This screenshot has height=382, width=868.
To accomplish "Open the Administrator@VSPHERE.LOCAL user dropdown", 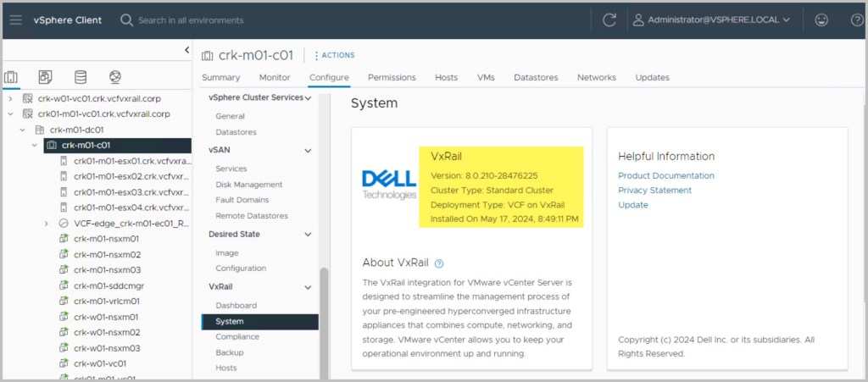I will click(x=710, y=19).
